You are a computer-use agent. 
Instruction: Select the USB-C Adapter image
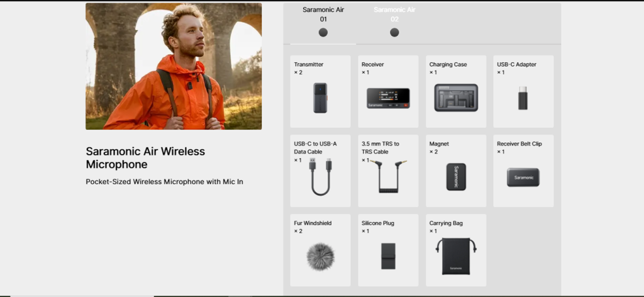523,98
